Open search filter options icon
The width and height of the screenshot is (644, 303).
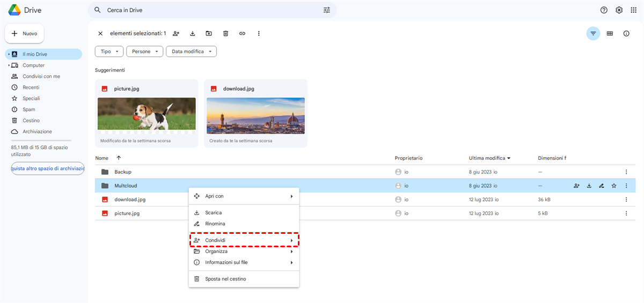pos(327,10)
